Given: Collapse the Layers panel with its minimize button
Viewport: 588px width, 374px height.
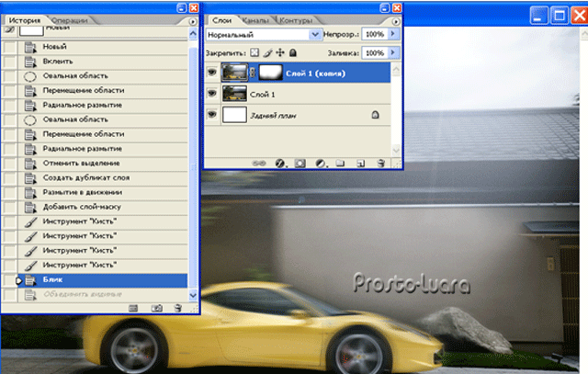Looking at the screenshot, I should (385, 8).
